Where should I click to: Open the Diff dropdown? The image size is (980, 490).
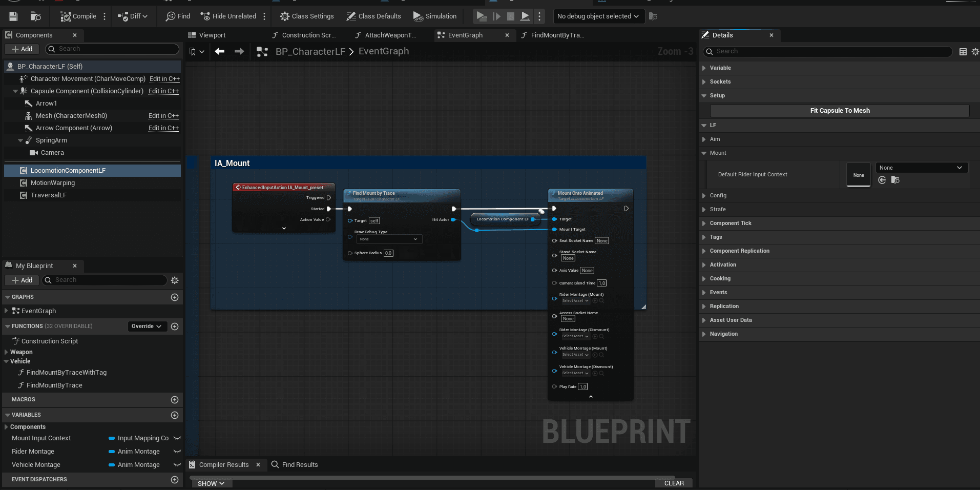[133, 16]
